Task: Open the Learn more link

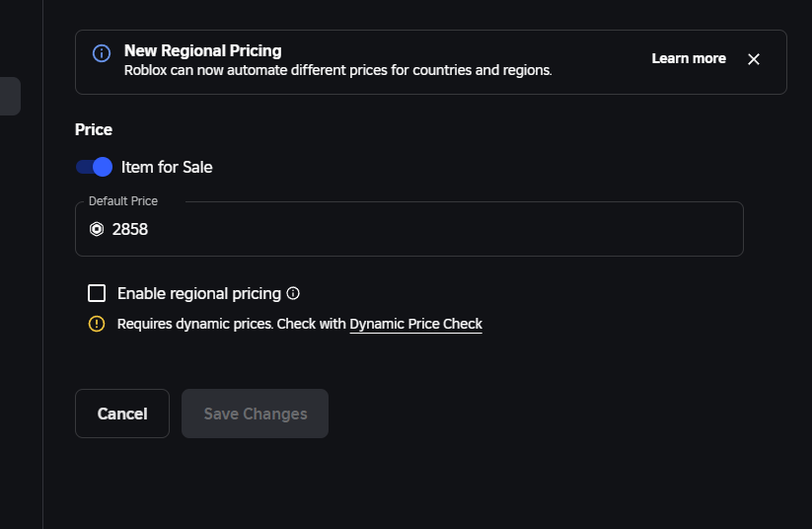Action: tap(689, 58)
